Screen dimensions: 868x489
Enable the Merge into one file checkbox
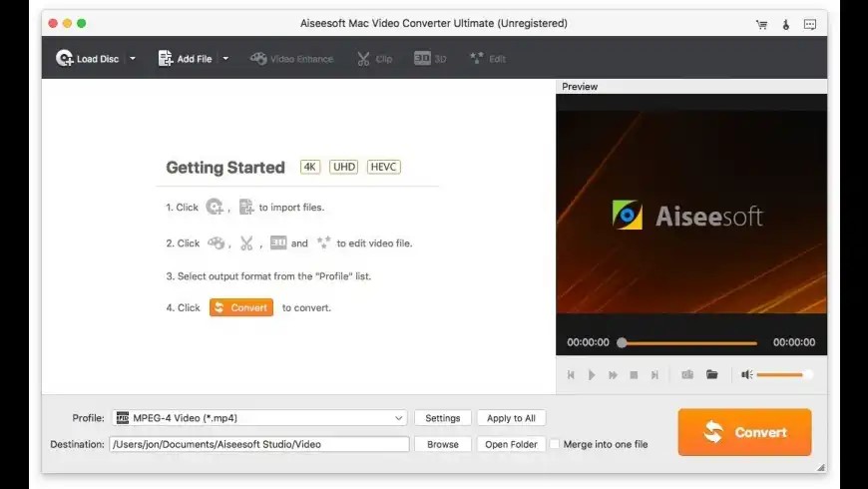(554, 444)
